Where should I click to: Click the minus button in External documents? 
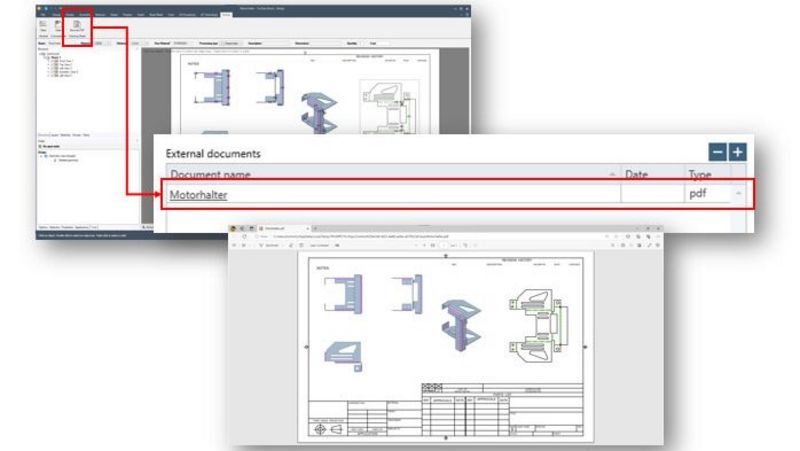point(718,152)
